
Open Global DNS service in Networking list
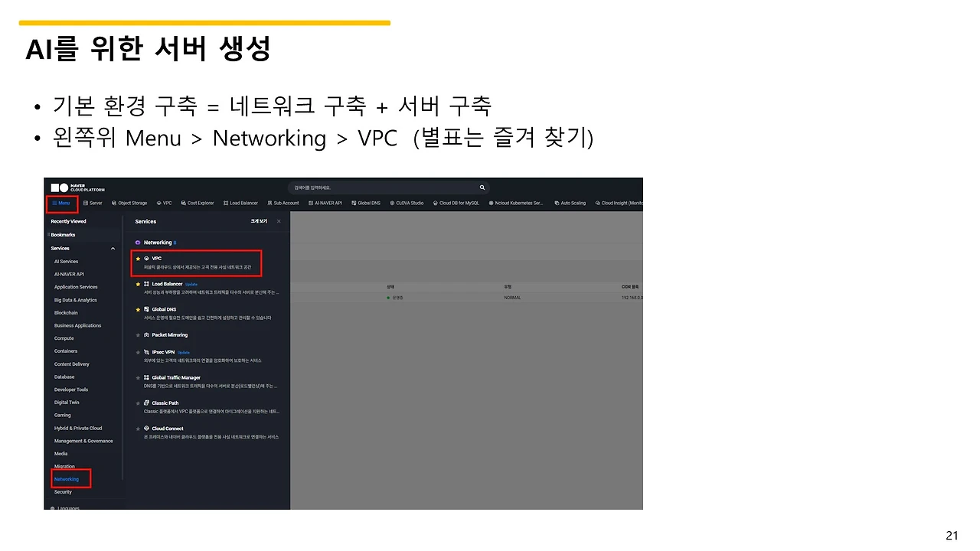pyautogui.click(x=164, y=309)
